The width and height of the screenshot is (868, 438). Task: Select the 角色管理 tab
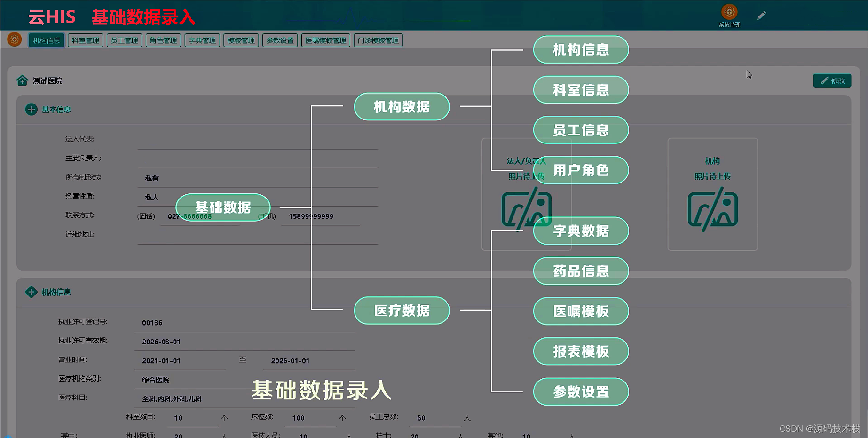point(163,40)
